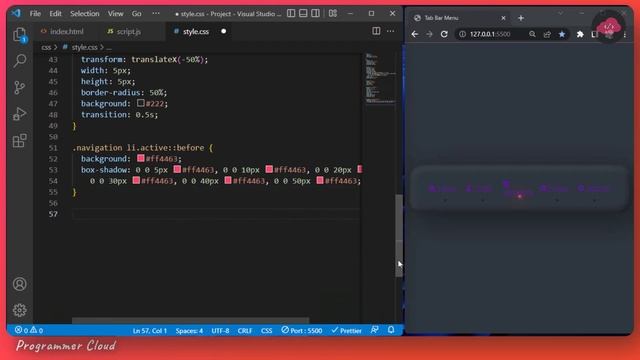Open a new browser tab
This screenshot has width=640, height=360.
(521, 18)
